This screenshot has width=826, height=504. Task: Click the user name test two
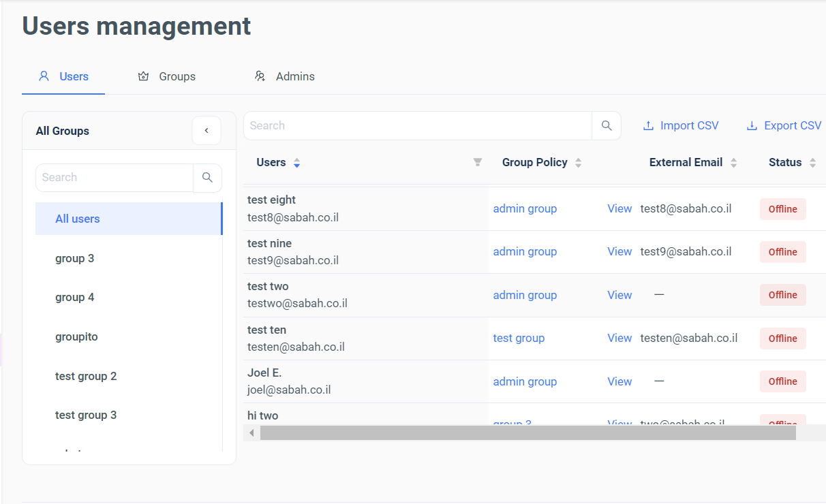[268, 286]
